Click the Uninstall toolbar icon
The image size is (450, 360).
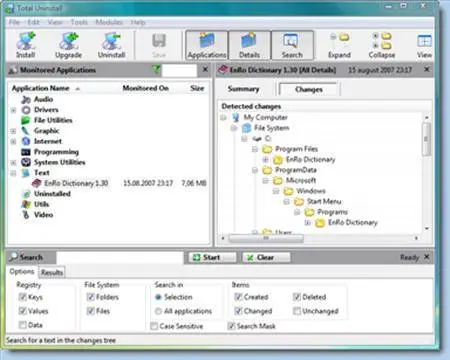[111, 45]
